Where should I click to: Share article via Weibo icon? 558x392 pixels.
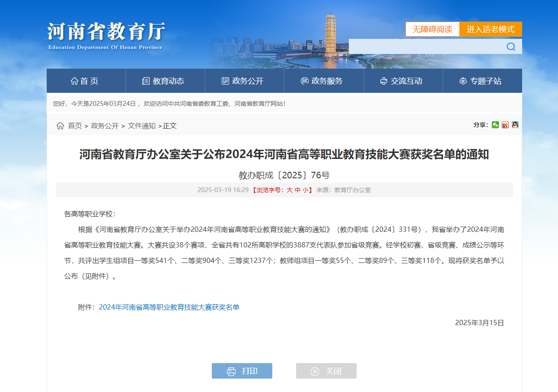tap(505, 125)
